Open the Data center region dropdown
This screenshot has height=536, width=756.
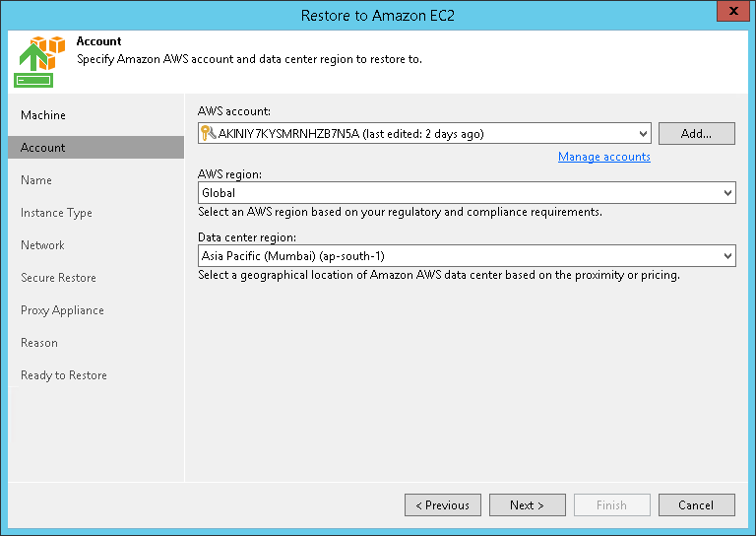pyautogui.click(x=727, y=256)
